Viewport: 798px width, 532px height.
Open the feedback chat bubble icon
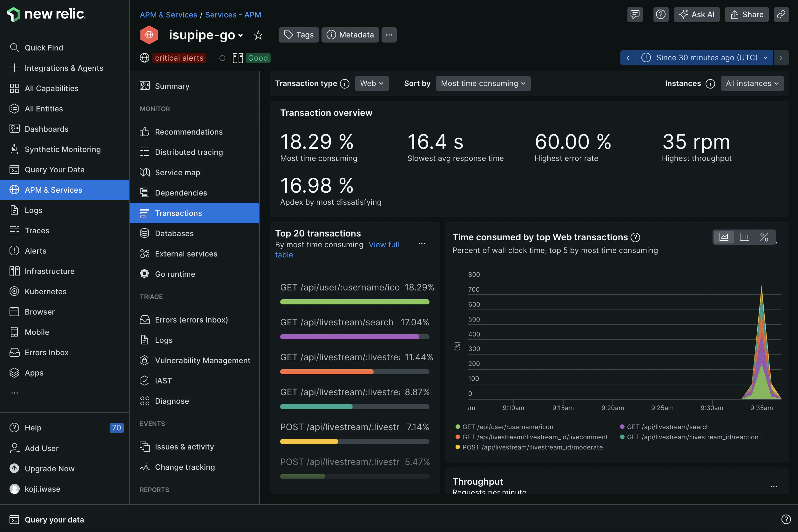coord(635,15)
